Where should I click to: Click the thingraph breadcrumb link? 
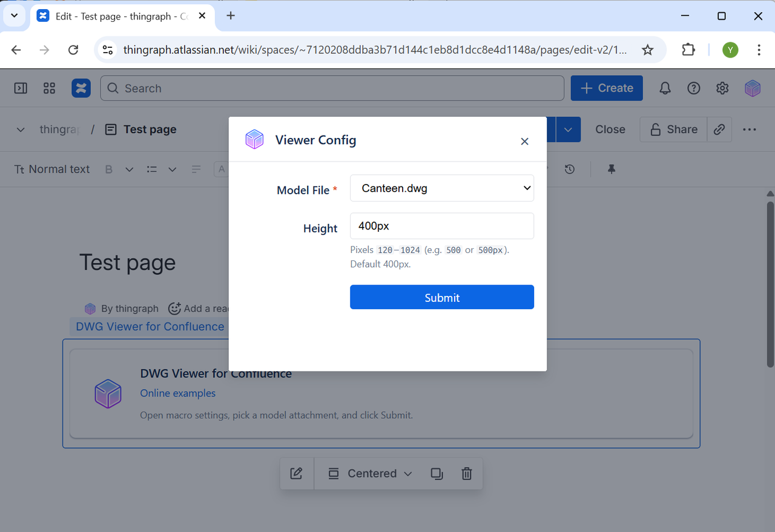[x=59, y=130]
